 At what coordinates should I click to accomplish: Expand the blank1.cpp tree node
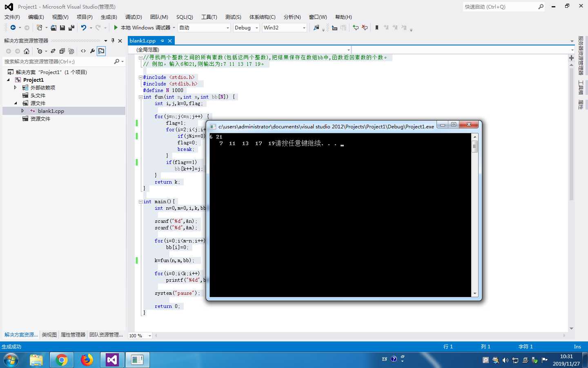pos(23,111)
